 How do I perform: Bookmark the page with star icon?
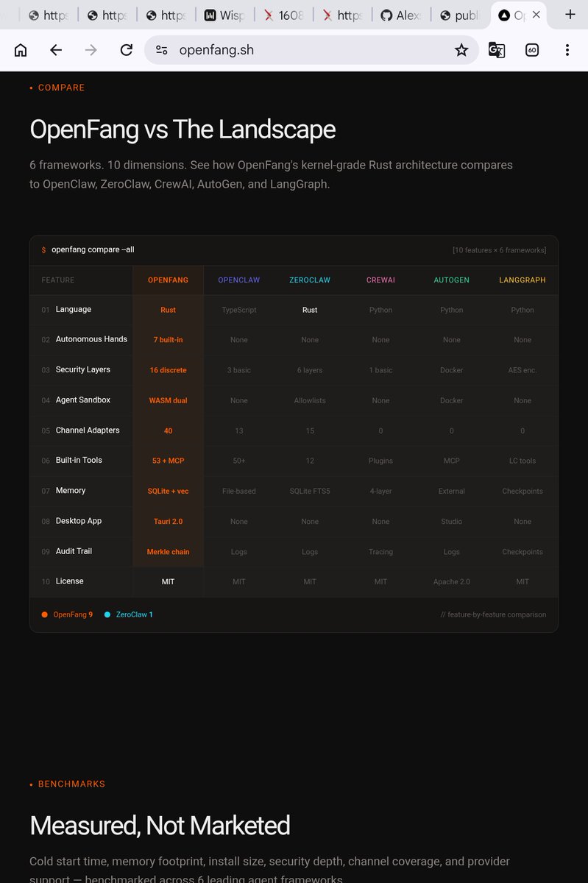(x=461, y=50)
